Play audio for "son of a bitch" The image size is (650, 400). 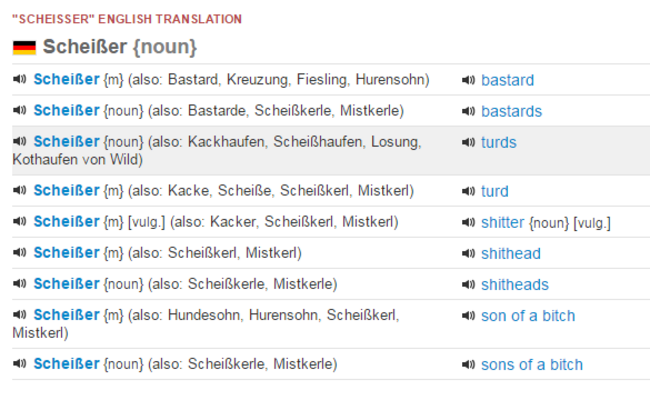(x=468, y=316)
